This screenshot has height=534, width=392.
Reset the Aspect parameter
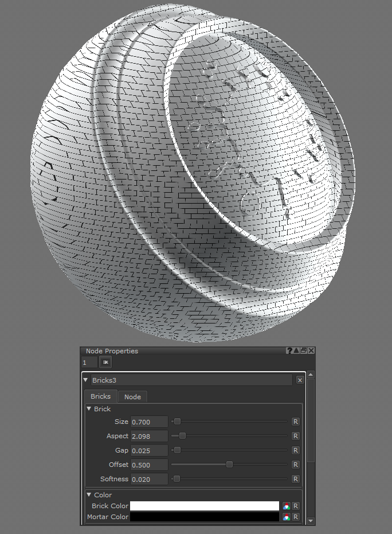pos(296,436)
